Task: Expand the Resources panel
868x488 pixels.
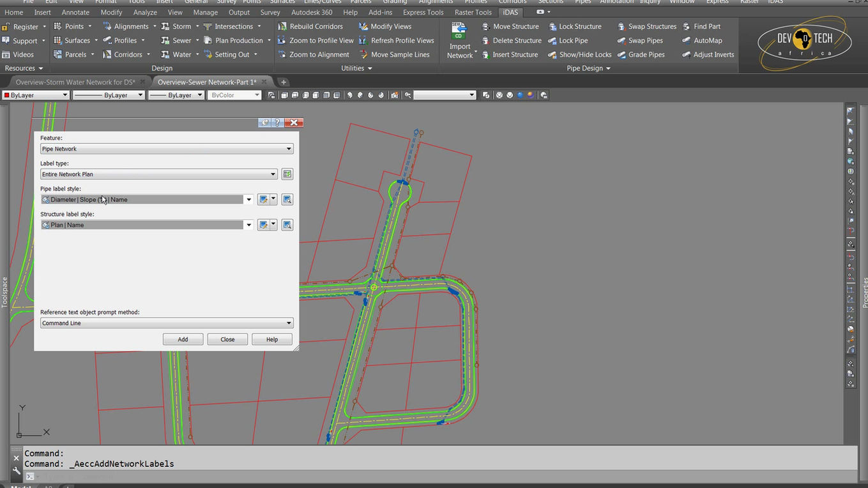Action: 24,68
